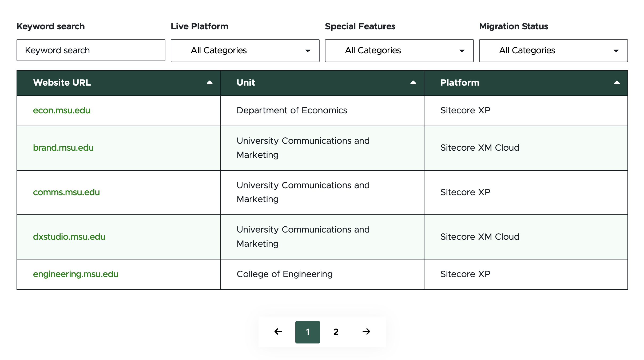Sort by Website URL column arrow
The height and width of the screenshot is (360, 644).
click(x=210, y=83)
